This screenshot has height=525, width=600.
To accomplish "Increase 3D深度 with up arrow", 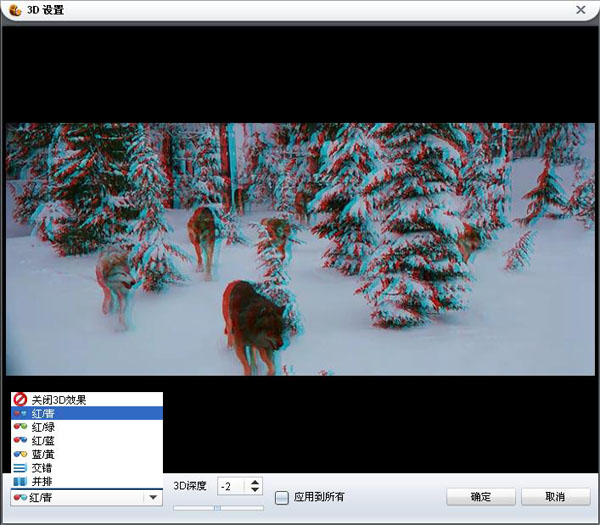I will point(255,482).
